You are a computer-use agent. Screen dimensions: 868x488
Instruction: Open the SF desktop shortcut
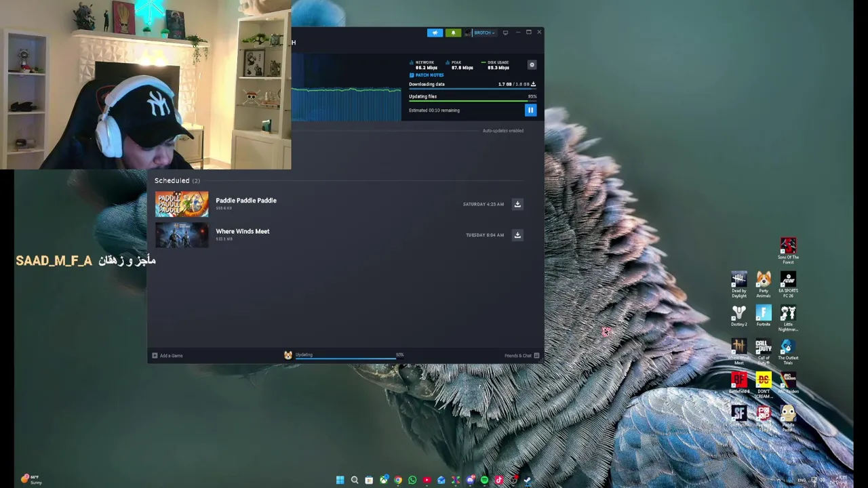(739, 417)
